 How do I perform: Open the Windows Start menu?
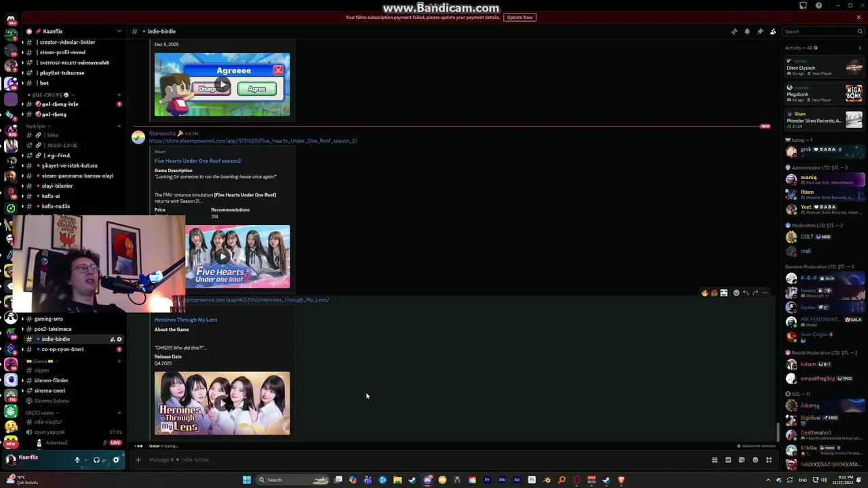tap(247, 480)
